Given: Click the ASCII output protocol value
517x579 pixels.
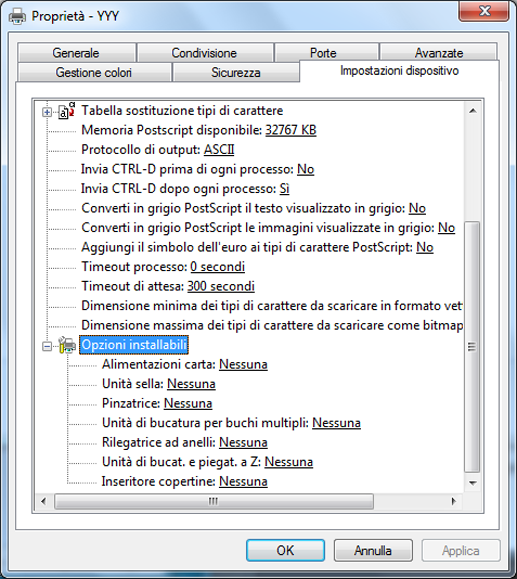Looking at the screenshot, I should [219, 150].
